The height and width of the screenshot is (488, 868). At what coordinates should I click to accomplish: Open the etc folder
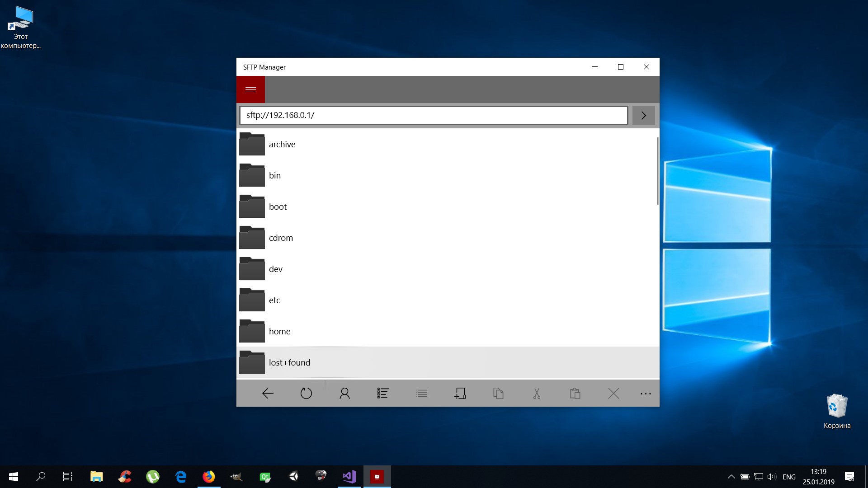tap(274, 300)
